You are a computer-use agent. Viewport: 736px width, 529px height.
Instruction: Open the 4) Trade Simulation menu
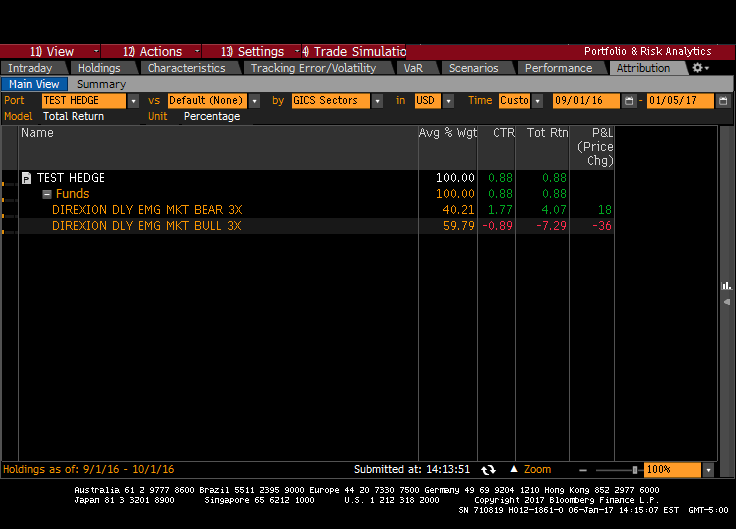pyautogui.click(x=354, y=51)
